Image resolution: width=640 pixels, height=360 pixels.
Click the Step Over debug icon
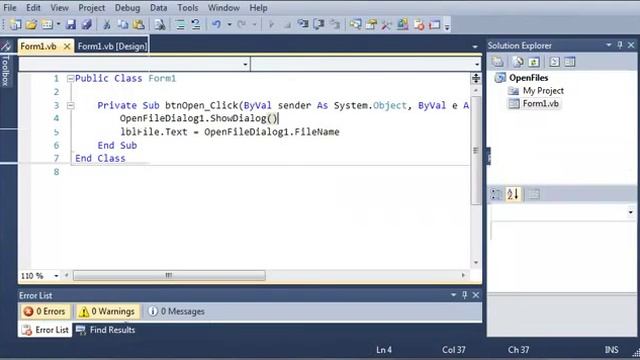pyautogui.click(x=319, y=24)
